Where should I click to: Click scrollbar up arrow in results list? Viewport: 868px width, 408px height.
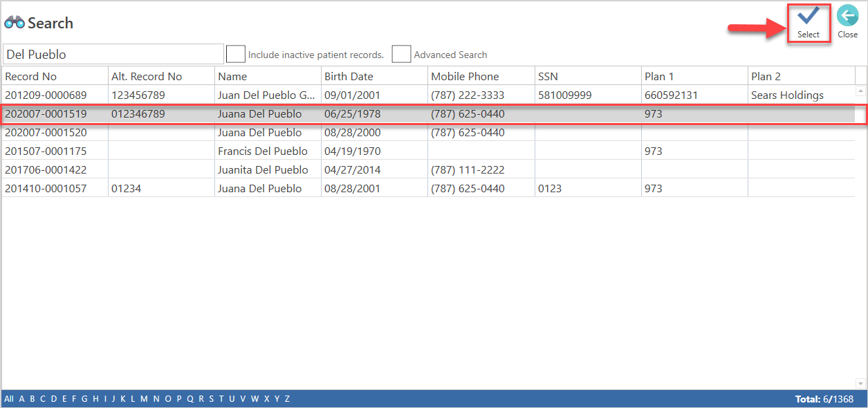pyautogui.click(x=861, y=91)
